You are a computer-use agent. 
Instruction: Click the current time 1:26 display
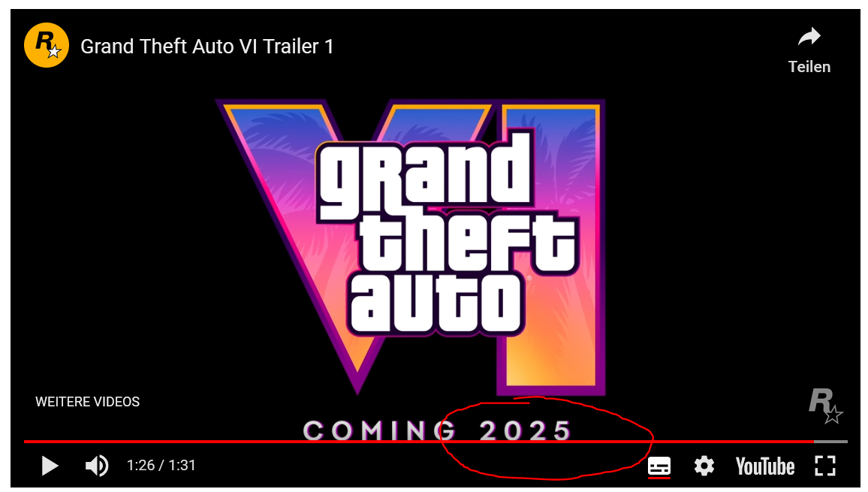(x=140, y=466)
